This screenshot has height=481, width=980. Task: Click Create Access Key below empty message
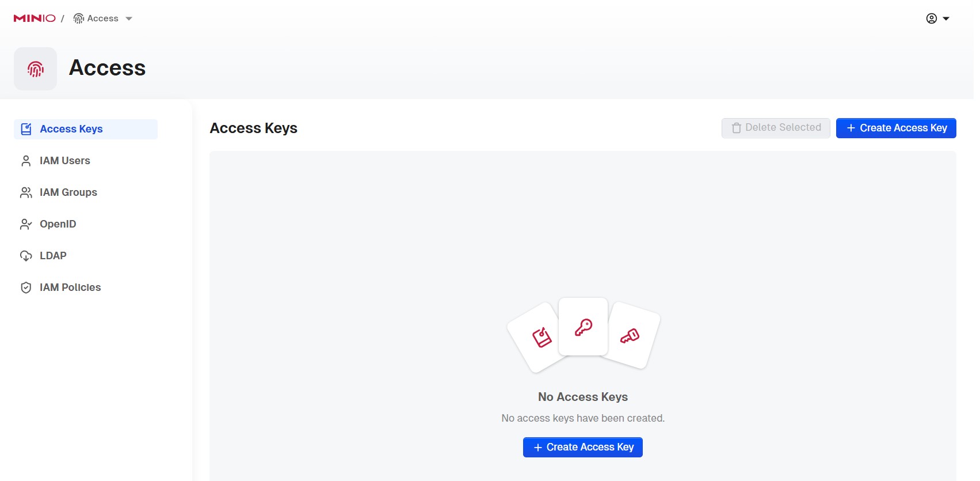pos(582,447)
